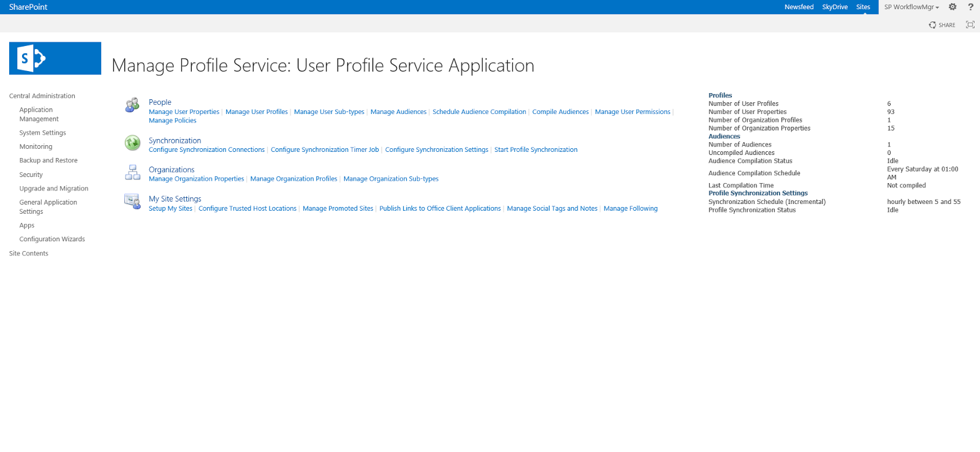Open SkyDrive in the top bar
Viewport: 980px width, 452px height.
click(835, 7)
